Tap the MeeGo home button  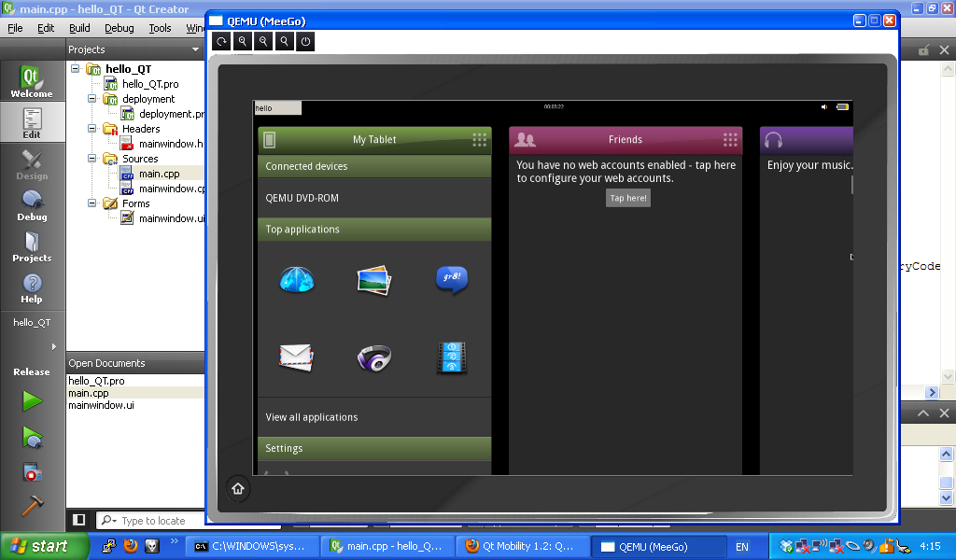tap(238, 489)
